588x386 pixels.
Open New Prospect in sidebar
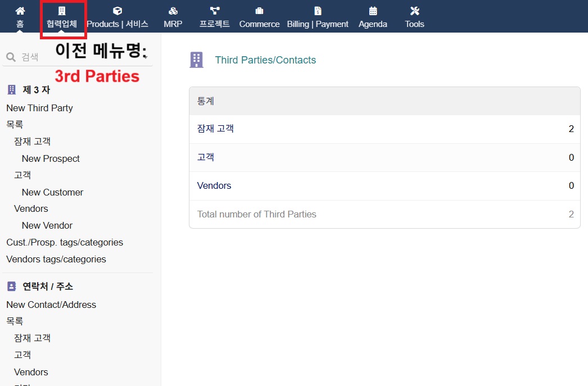51,158
